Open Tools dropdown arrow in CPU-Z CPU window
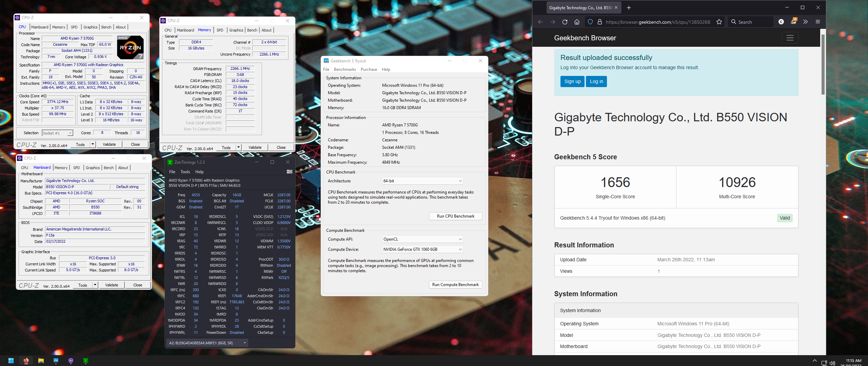 93,144
